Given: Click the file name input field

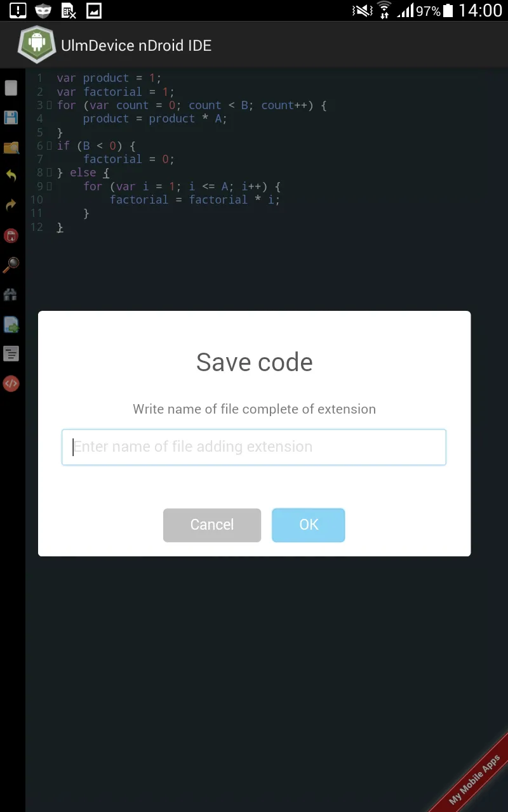Looking at the screenshot, I should point(254,447).
